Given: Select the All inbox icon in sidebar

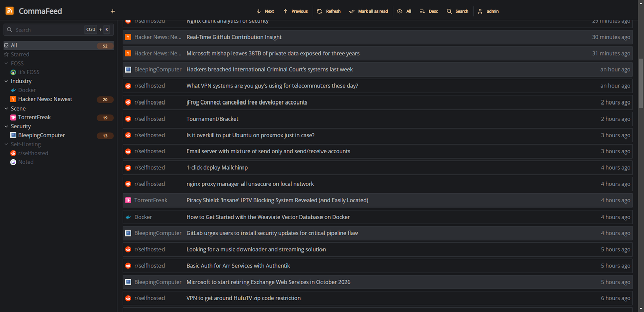Looking at the screenshot, I should coord(6,45).
